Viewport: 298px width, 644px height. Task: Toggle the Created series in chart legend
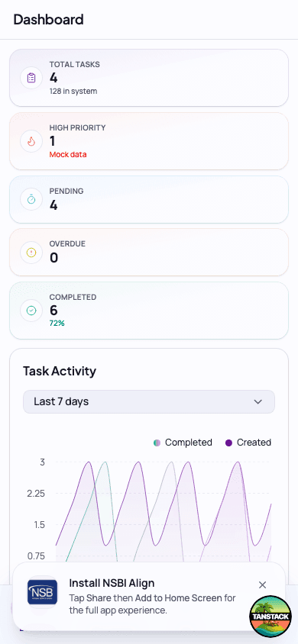248,443
